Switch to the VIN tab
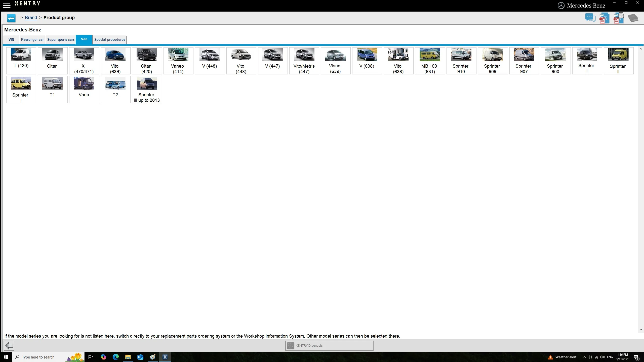 click(x=11, y=39)
